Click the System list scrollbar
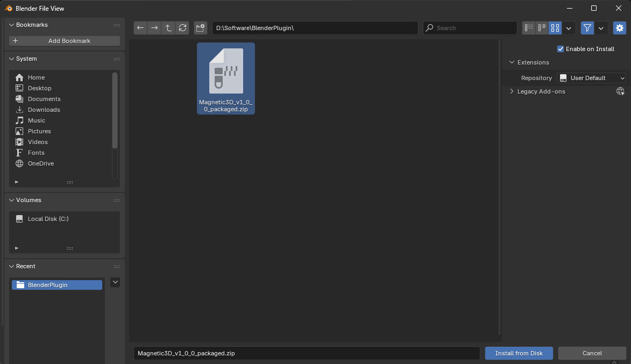The image size is (631, 364). [115, 111]
